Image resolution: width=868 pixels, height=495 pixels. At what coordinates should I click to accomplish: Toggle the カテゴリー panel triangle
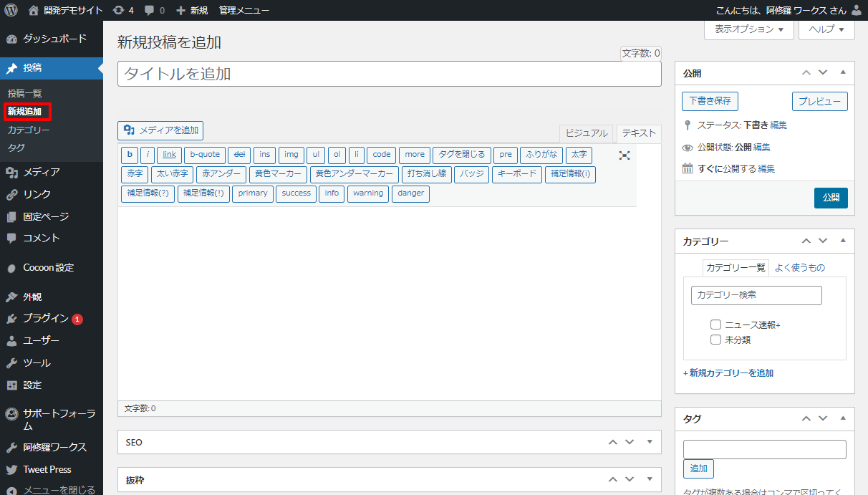point(843,241)
